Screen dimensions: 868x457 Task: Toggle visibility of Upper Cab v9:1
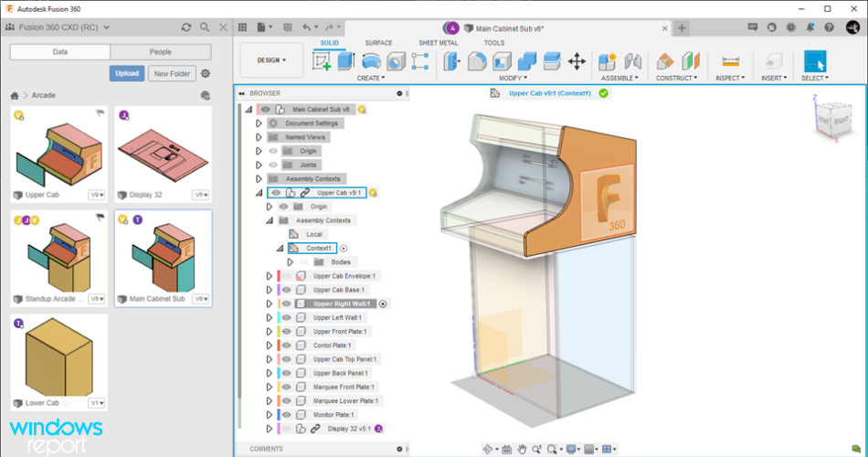[276, 193]
